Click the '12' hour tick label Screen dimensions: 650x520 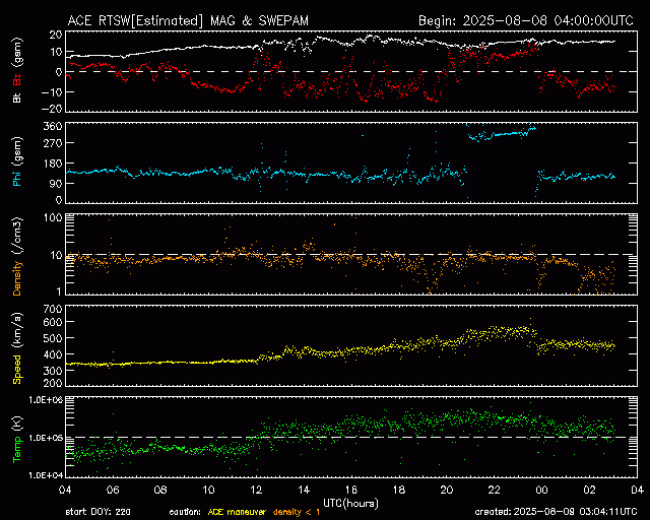coord(256,490)
